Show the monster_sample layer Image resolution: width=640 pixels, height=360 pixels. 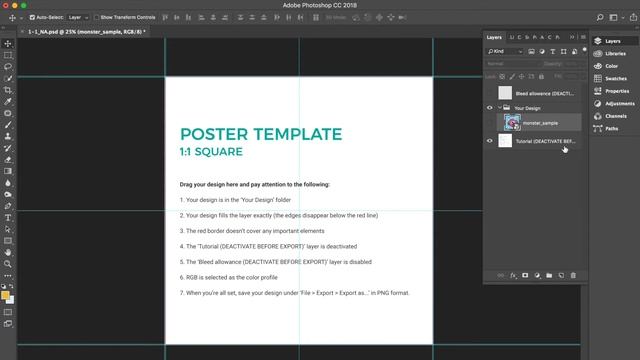(x=489, y=123)
